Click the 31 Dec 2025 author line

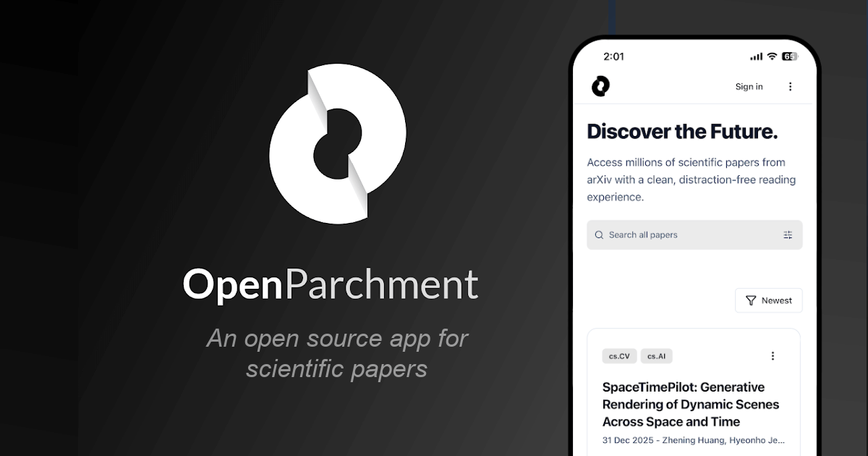[693, 440]
